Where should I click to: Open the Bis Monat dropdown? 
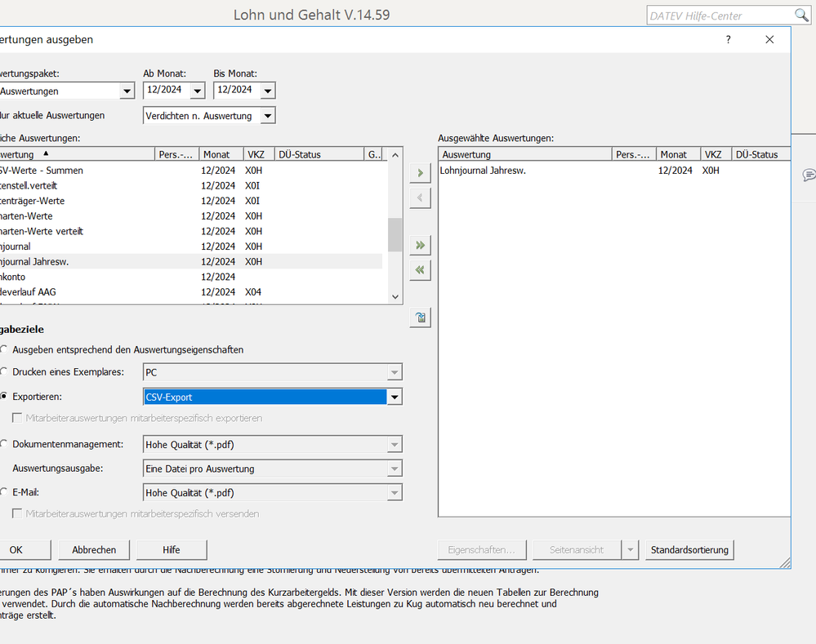[267, 91]
